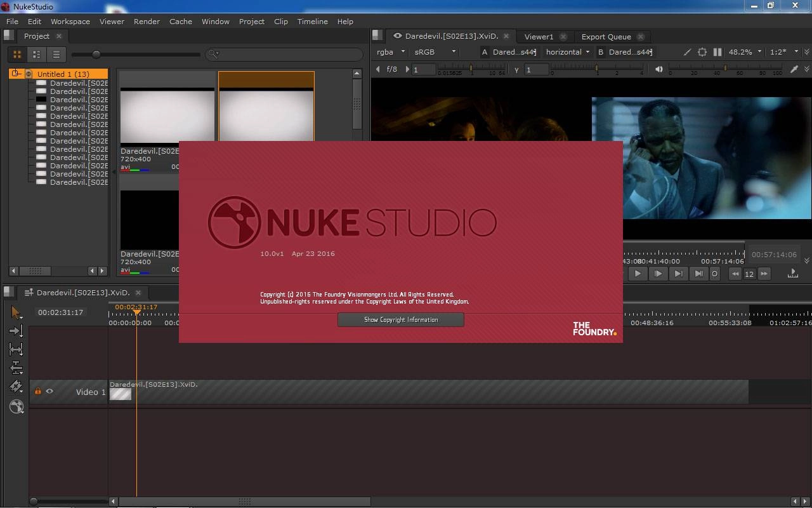Select the Ripple/Roll edit tool in timeline toolbar
Viewport: 812px width, 508px height.
16,368
